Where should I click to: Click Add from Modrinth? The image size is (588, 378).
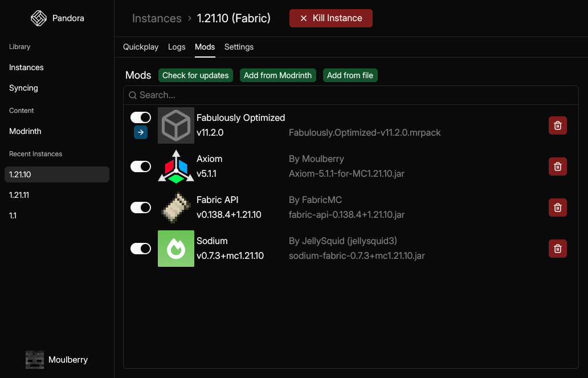[277, 75]
